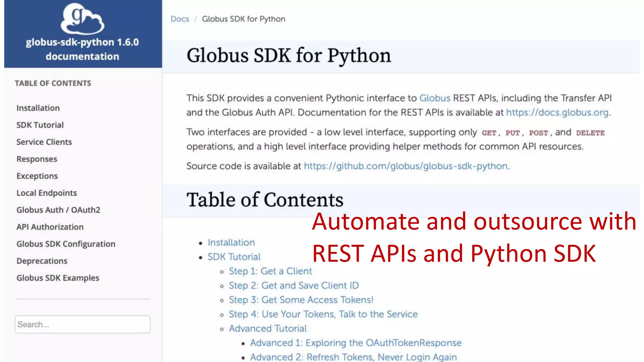Open Installation in the sidebar
644x362 pixels.
(x=38, y=108)
